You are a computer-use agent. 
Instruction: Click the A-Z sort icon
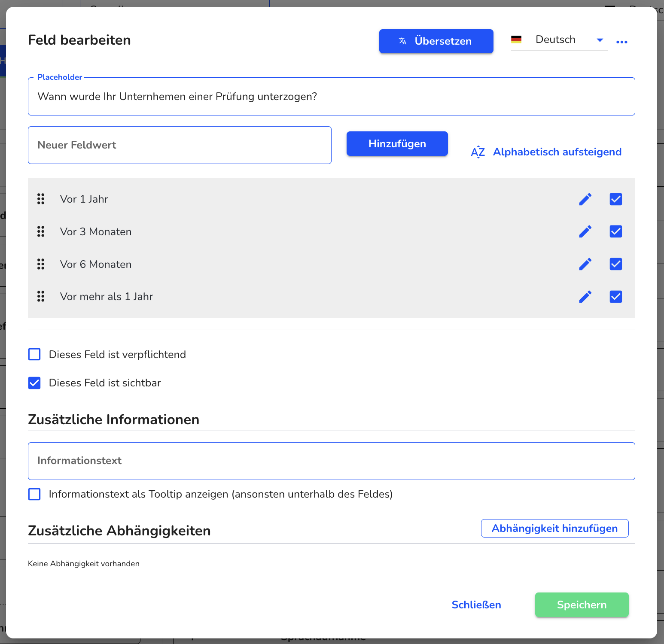pyautogui.click(x=478, y=152)
